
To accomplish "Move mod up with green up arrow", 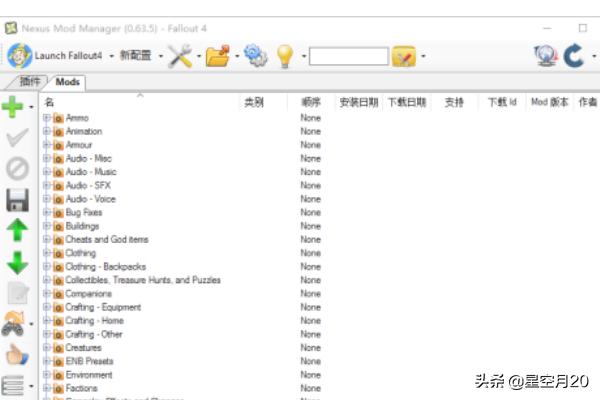I will [x=17, y=230].
